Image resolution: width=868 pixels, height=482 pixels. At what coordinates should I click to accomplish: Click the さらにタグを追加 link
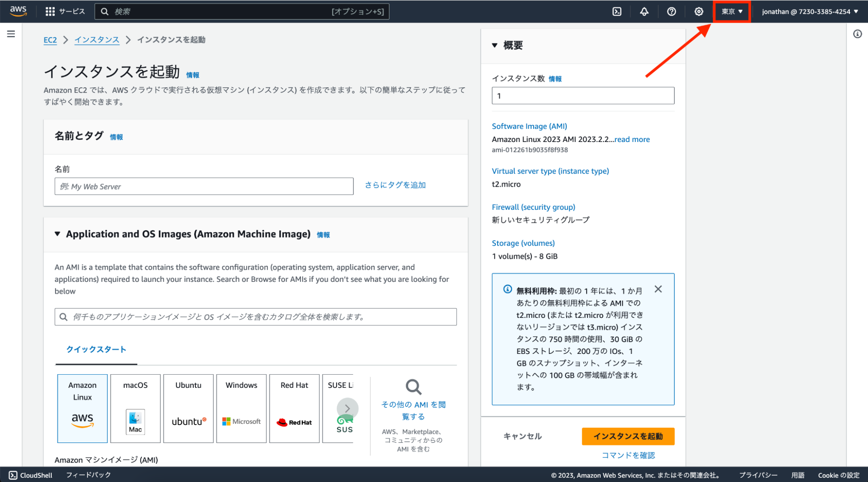(395, 185)
